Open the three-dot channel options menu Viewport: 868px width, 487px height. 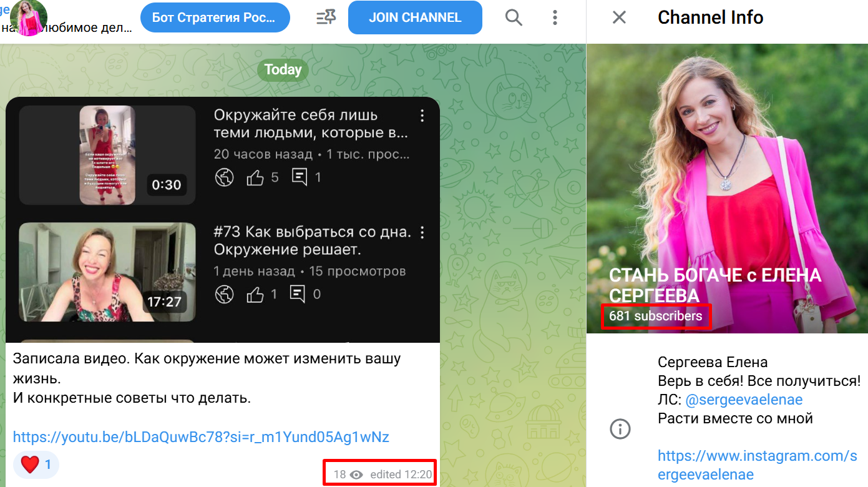click(555, 17)
